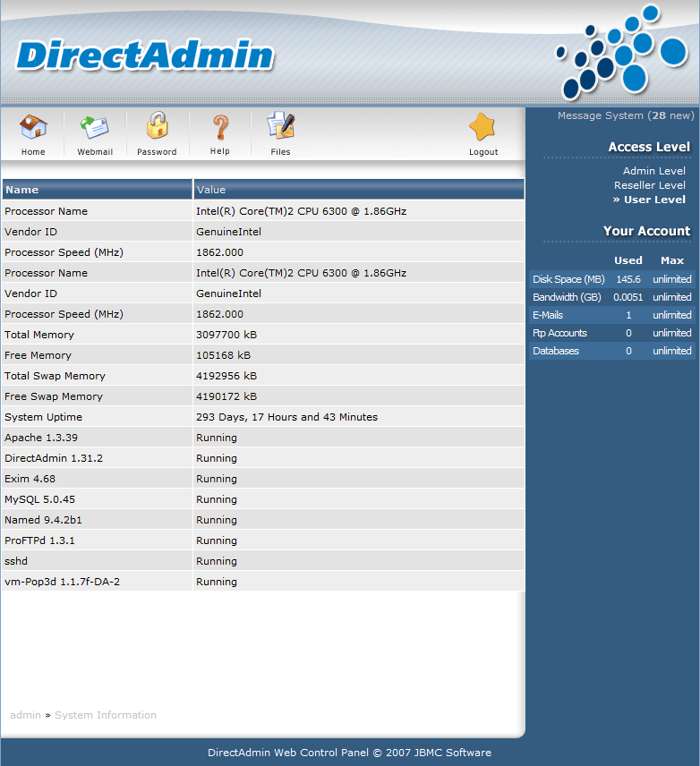This screenshot has width=700, height=766.
Task: Click the Apache 1.3.39 row label
Action: pyautogui.click(x=41, y=438)
